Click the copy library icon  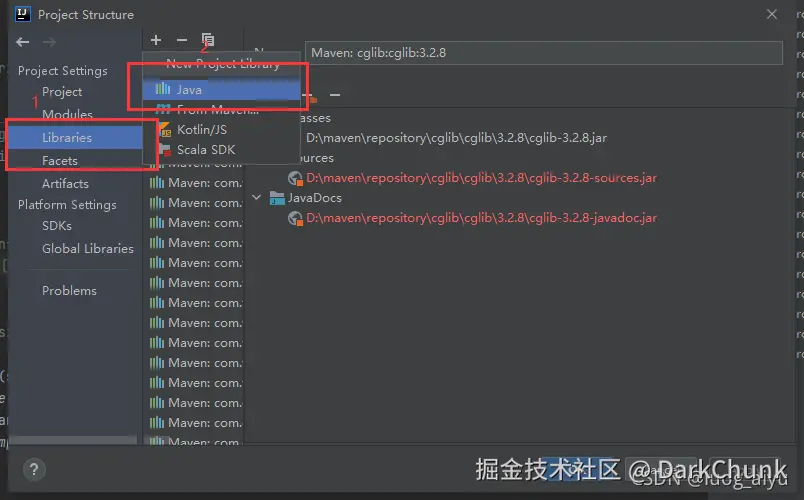coord(208,39)
